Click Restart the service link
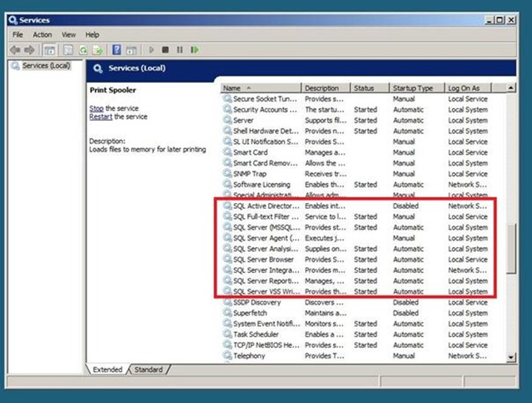Viewport: 532px width, 403px height. (x=101, y=117)
